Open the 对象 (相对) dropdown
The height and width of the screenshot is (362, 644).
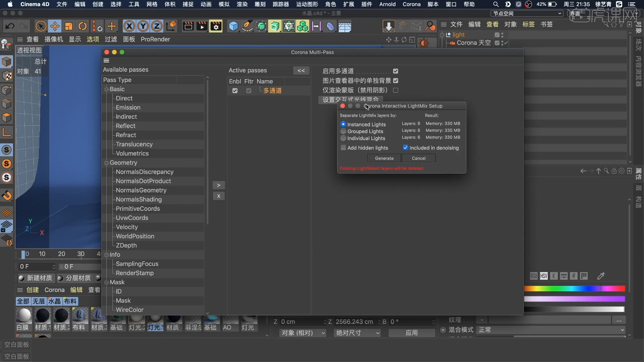click(x=303, y=333)
